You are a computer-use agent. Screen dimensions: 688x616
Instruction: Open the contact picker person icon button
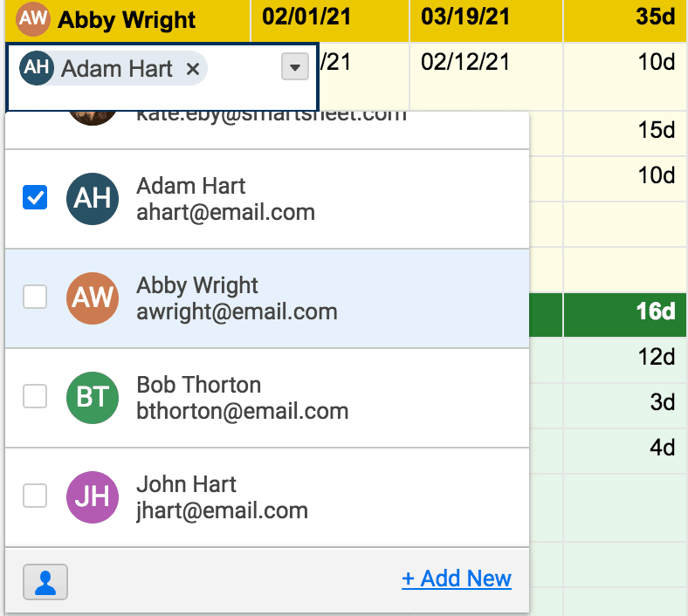[x=45, y=582]
